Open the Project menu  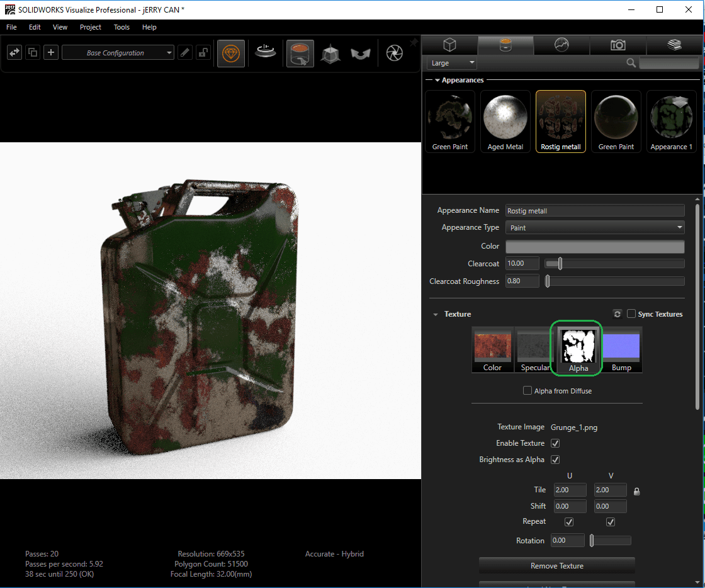point(91,27)
